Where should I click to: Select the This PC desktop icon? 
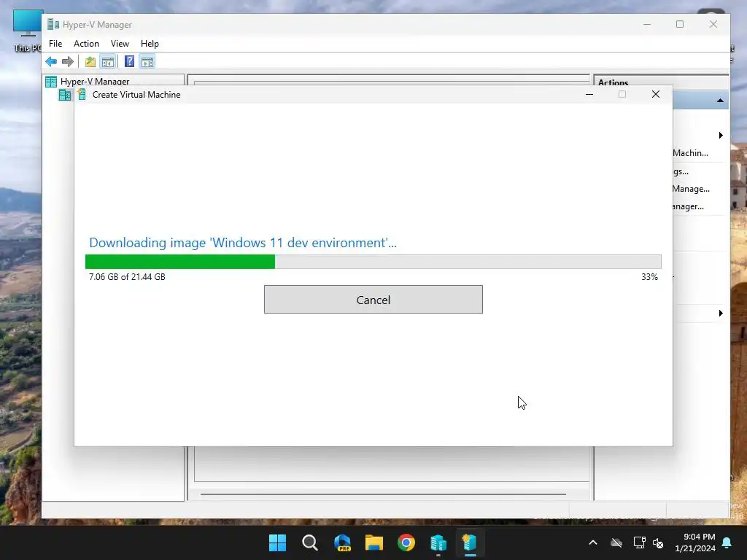click(x=27, y=31)
